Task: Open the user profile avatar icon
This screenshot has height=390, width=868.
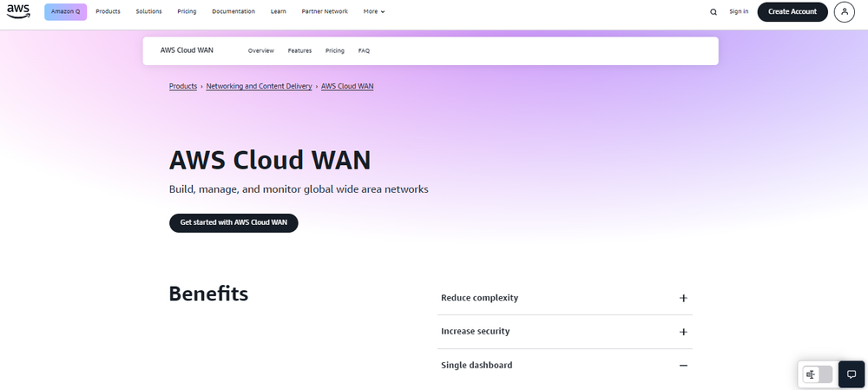Action: click(x=845, y=11)
